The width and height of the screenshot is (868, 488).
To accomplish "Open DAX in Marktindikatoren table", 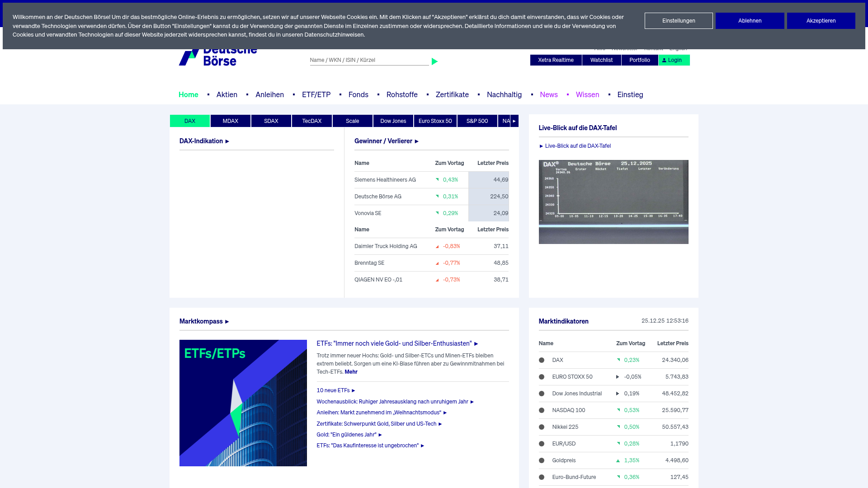I will click(558, 360).
